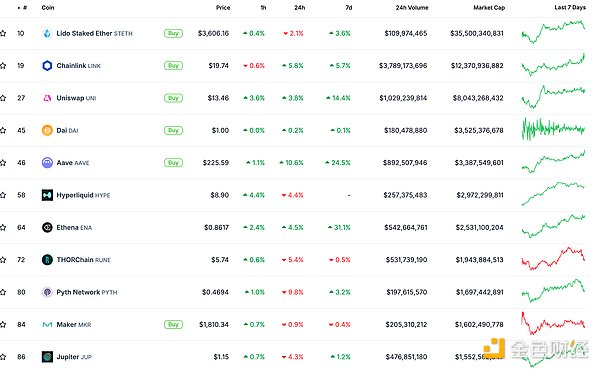Star Maker to add to watchlist
The image size is (600, 370).
click(x=3, y=324)
